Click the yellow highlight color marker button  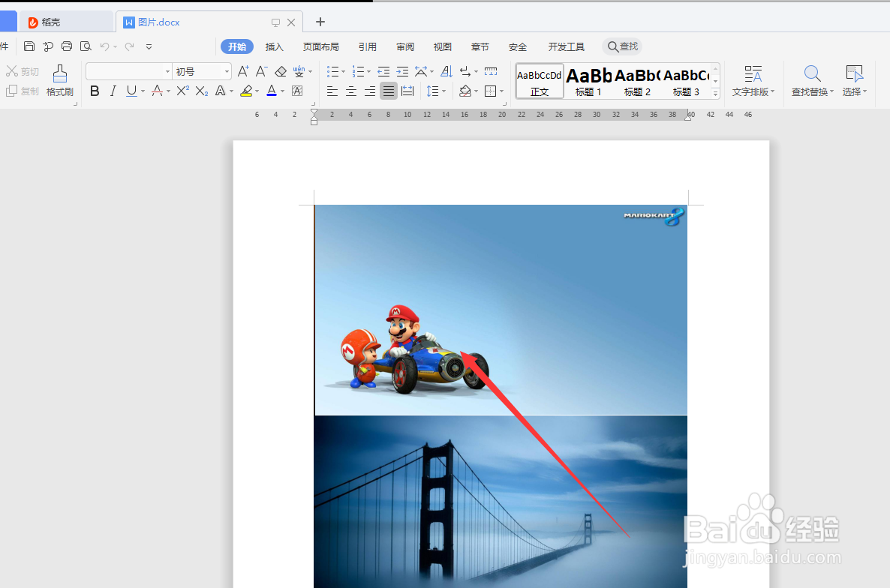coord(246,91)
